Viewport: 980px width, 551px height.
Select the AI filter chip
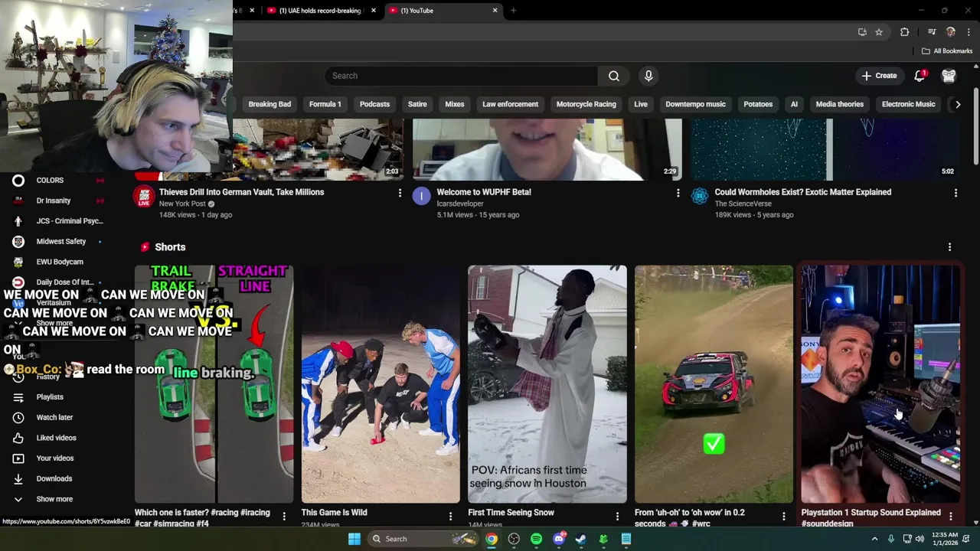794,104
